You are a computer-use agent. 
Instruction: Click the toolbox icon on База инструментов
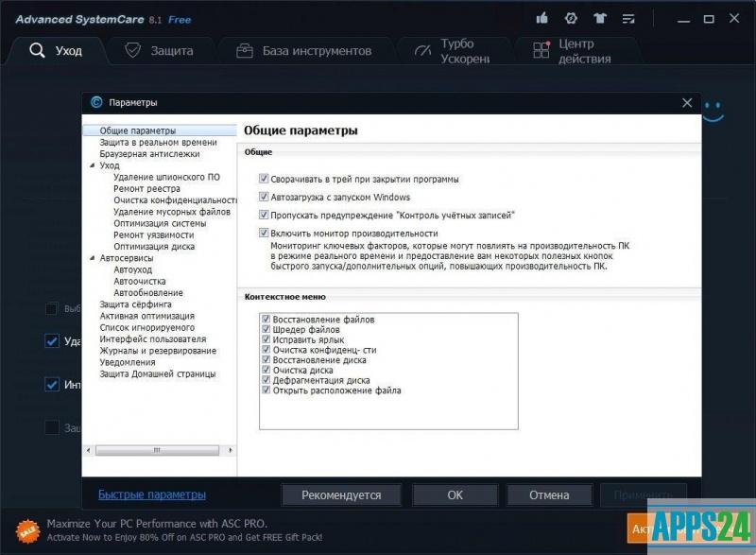[245, 51]
